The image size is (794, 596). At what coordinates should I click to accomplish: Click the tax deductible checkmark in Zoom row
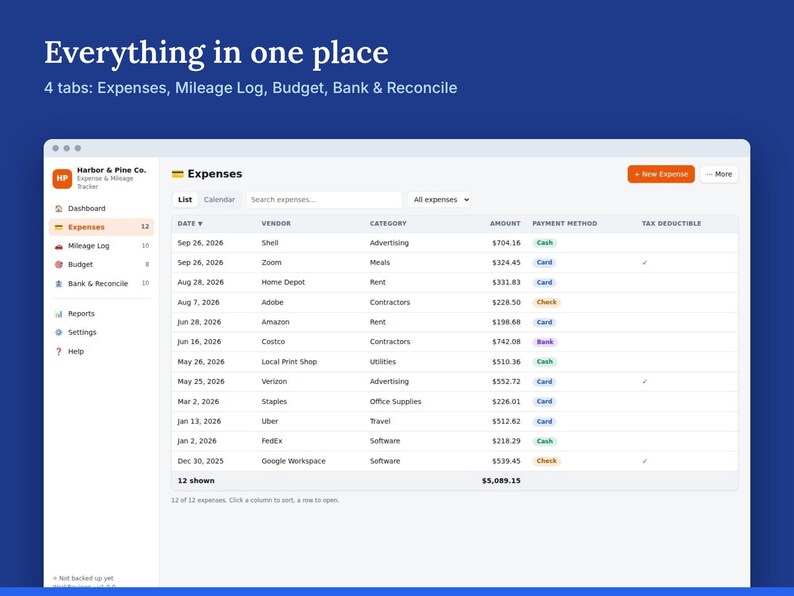tap(645, 262)
